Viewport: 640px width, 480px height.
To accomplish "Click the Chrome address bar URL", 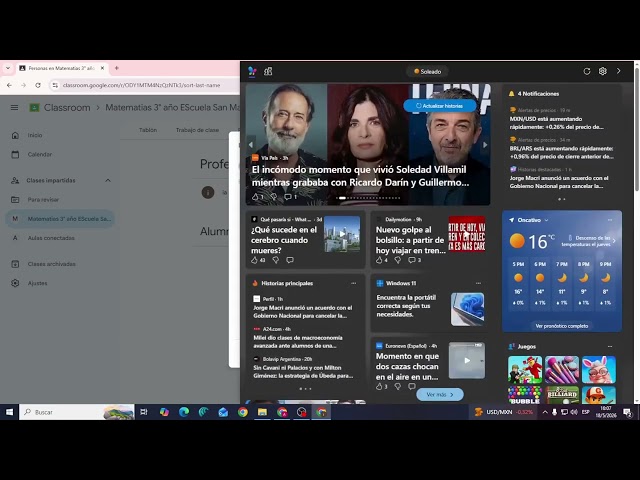I will click(142, 85).
